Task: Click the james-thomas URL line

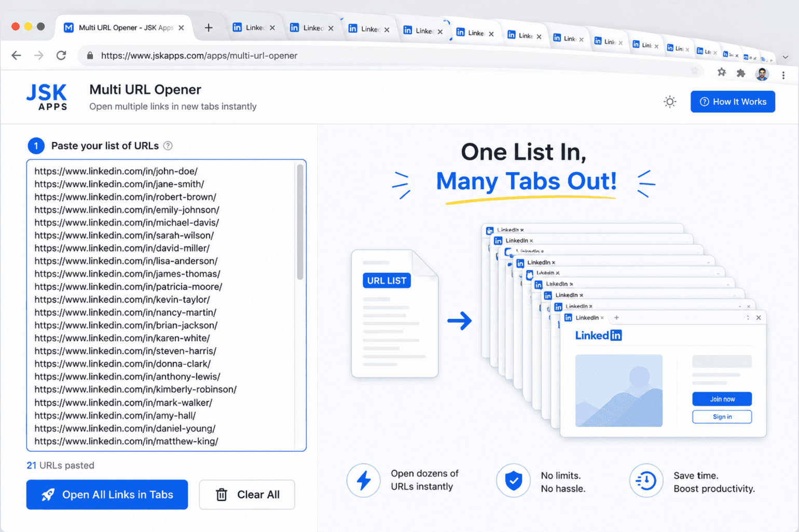Action: click(128, 274)
